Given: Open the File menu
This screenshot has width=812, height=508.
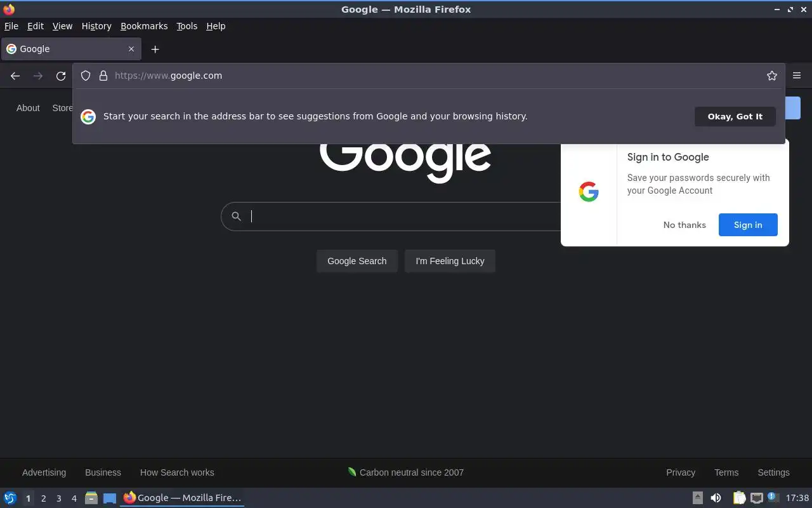Looking at the screenshot, I should 11,26.
